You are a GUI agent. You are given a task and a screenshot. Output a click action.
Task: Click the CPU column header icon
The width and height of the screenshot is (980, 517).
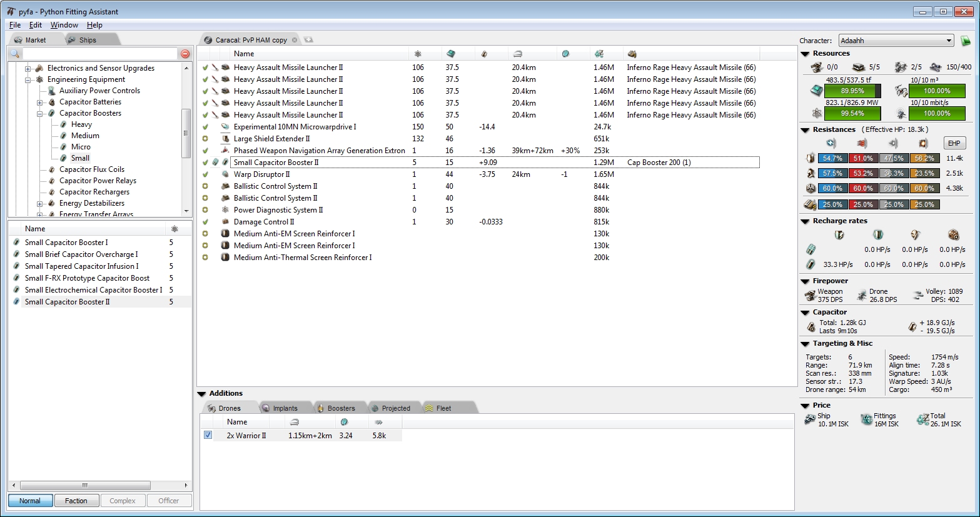(x=451, y=54)
